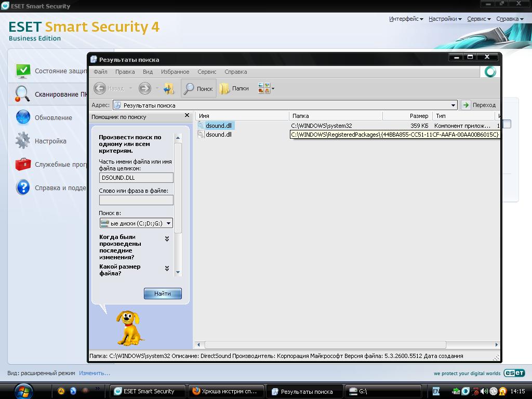Open Справка menu in search window
Viewport: 532px width, 399px height.
235,72
